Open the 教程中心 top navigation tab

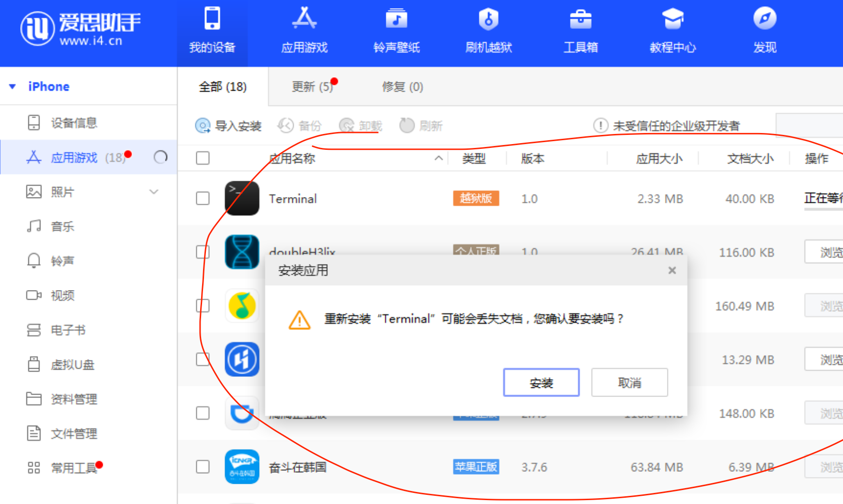point(673,30)
